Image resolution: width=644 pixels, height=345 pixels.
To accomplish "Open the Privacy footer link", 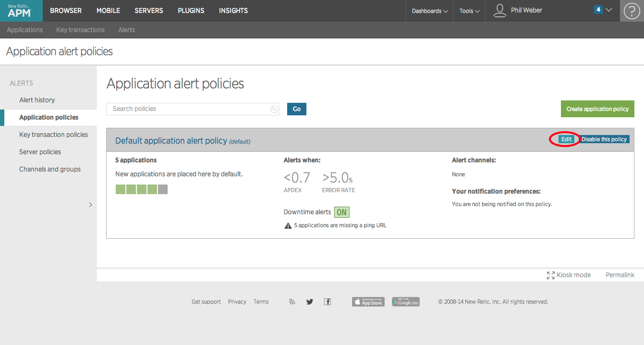I will [237, 302].
